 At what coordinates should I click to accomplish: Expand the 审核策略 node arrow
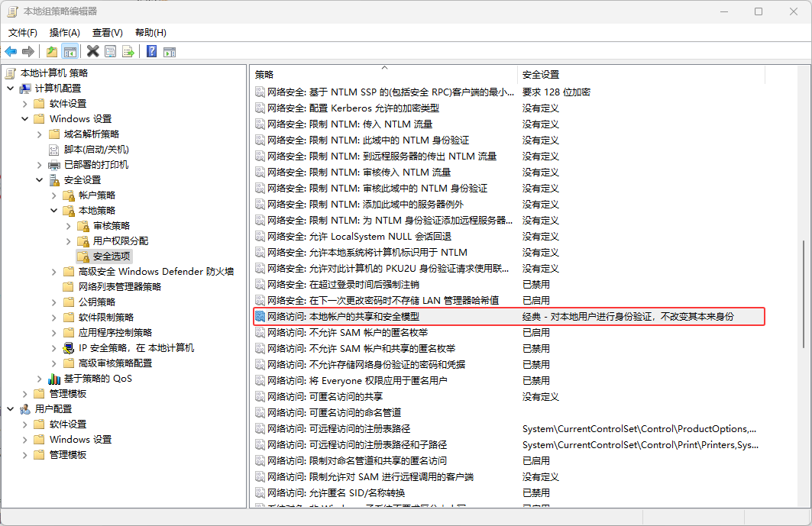[69, 226]
